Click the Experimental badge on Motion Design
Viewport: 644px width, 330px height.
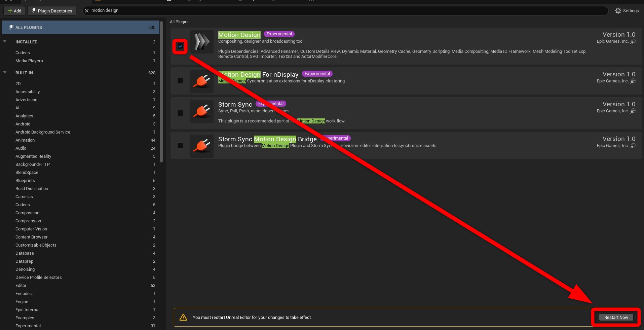pos(279,34)
